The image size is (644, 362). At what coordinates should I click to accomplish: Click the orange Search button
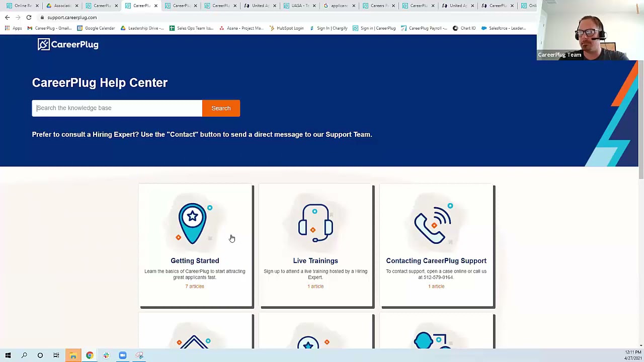(221, 108)
